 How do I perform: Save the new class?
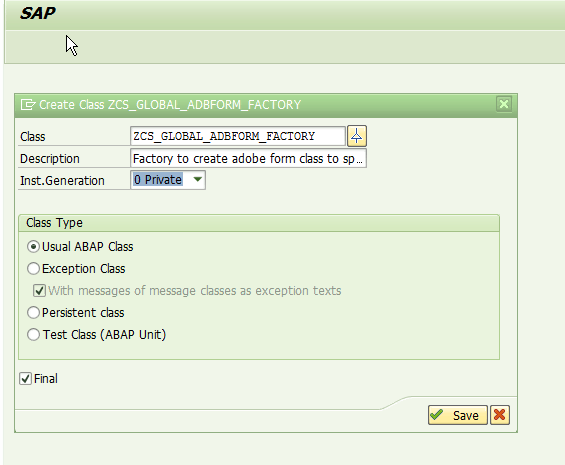(x=458, y=415)
